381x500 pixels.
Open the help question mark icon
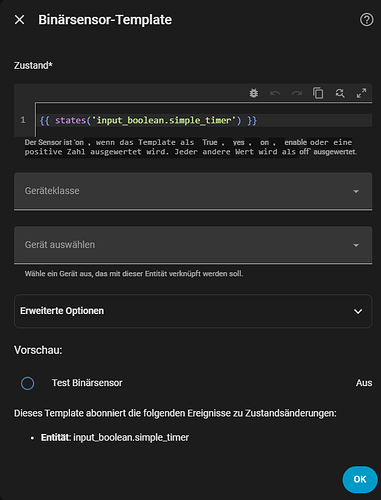tap(366, 20)
